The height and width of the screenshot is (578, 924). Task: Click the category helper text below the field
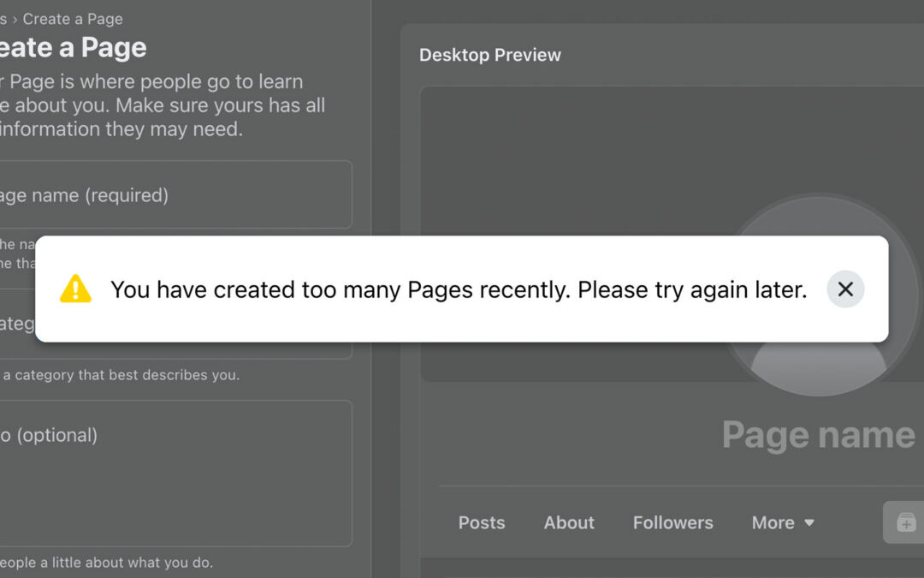tap(120, 375)
